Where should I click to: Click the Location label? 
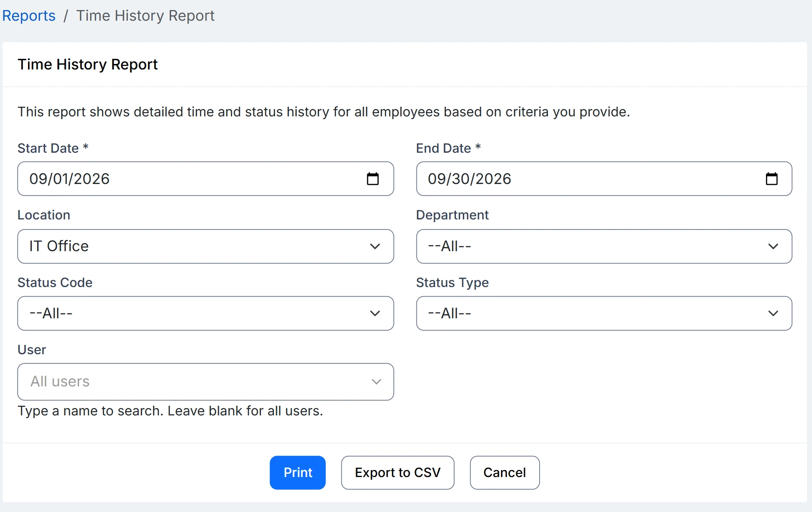[44, 215]
